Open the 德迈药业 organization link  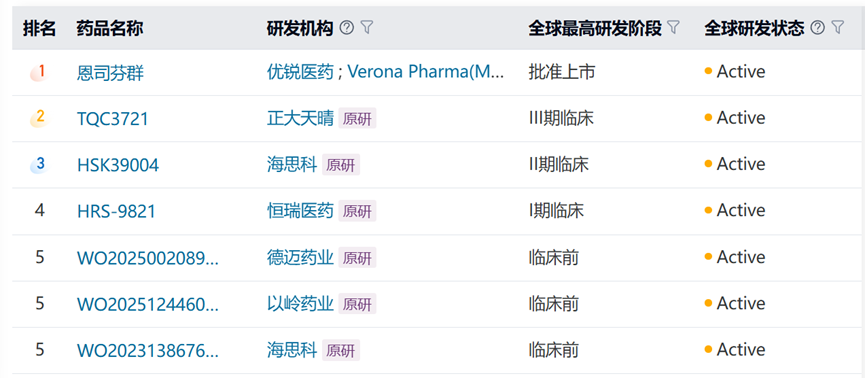pyautogui.click(x=301, y=258)
